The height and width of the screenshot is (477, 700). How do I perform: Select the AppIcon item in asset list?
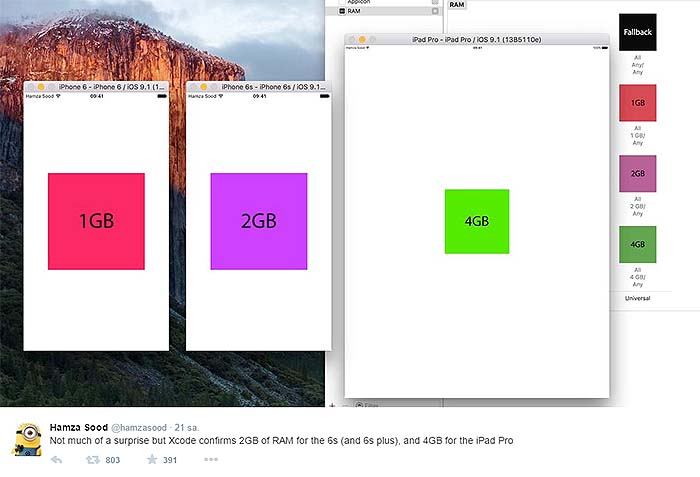[x=359, y=2]
